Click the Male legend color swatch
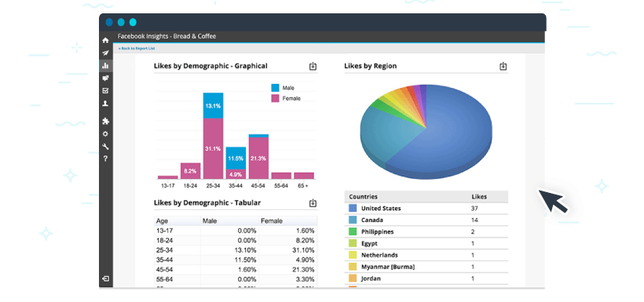Image resolution: width=644 pixels, height=302 pixels. point(275,88)
